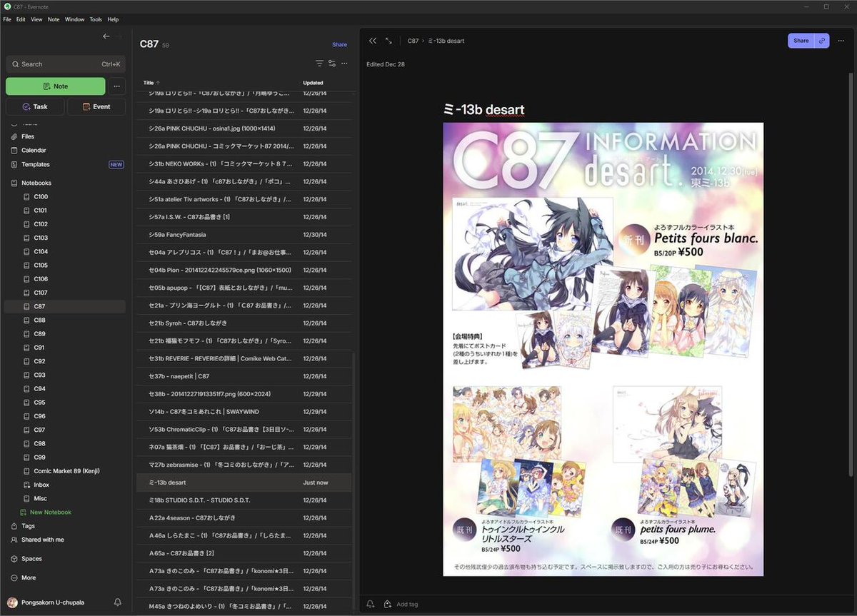This screenshot has width=857, height=616.
Task: Open Files in the sidebar
Action: [x=28, y=136]
